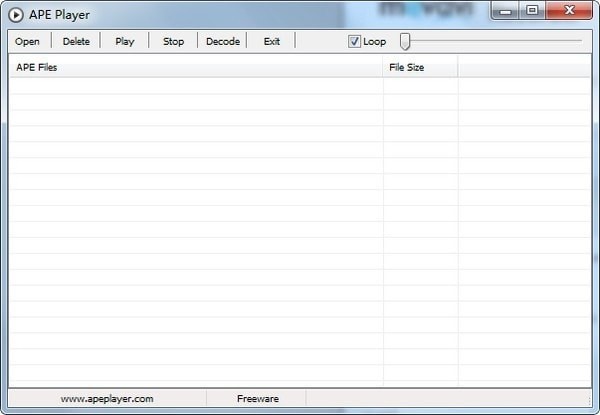
Task: Close the APE Player window
Action: [x=569, y=10]
